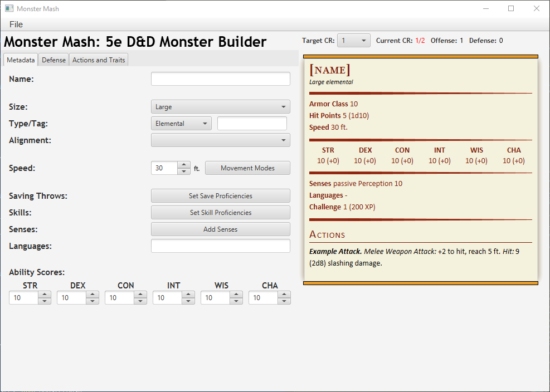The width and height of the screenshot is (550, 392).
Task: Increase the STR ability score
Action: tap(45, 295)
